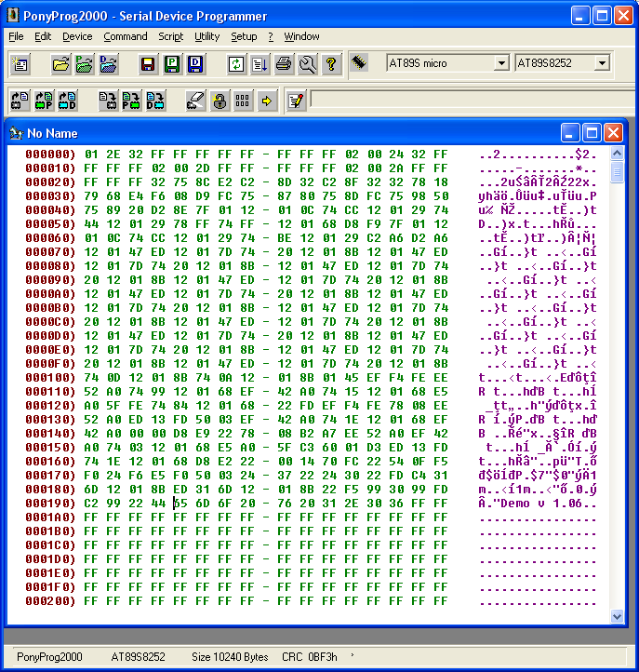Click Write Program memory (P) icon
The image size is (639, 672).
[131, 101]
